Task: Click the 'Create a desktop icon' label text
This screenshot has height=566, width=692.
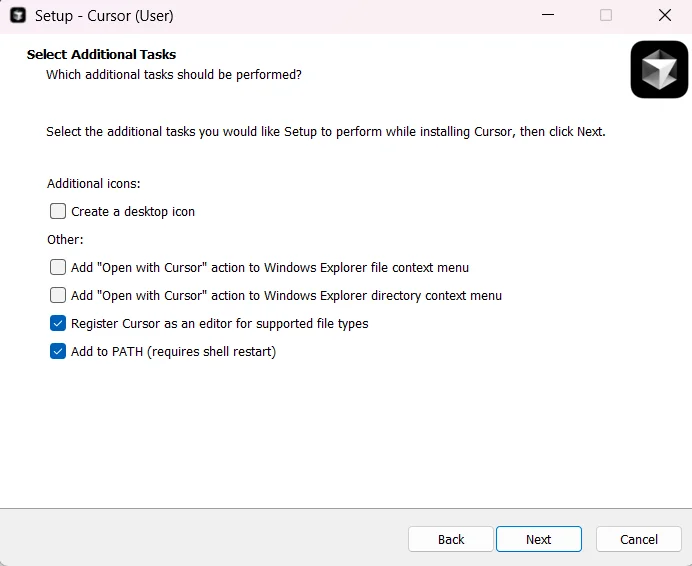Action: coord(133,211)
